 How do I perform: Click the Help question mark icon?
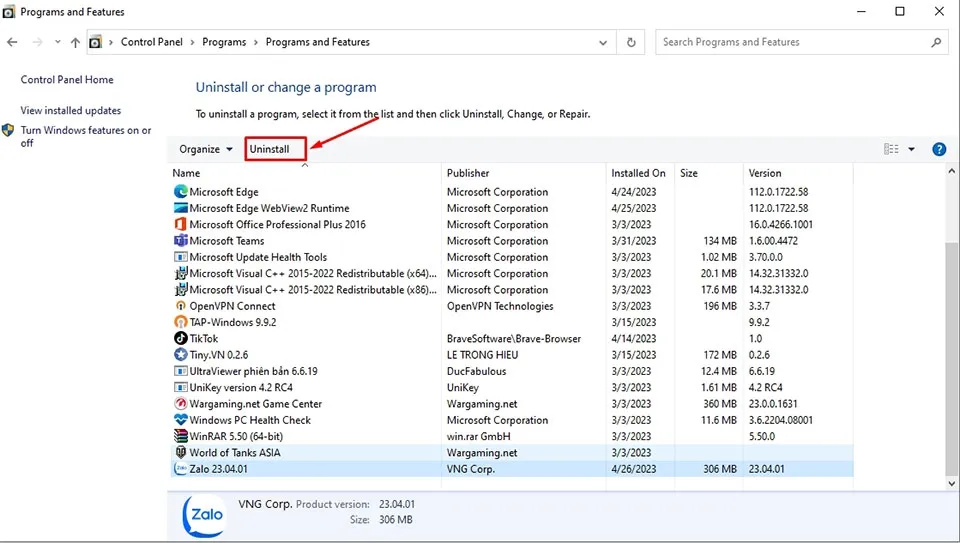click(938, 149)
